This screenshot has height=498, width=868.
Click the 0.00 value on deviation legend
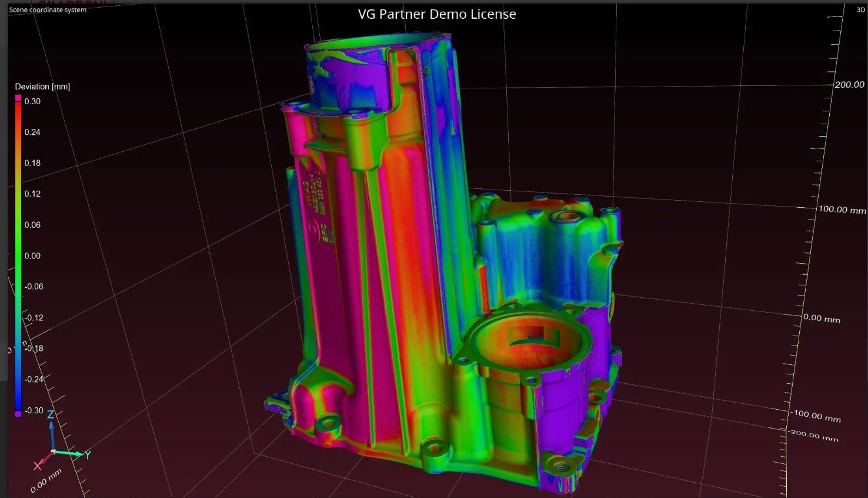tap(32, 255)
